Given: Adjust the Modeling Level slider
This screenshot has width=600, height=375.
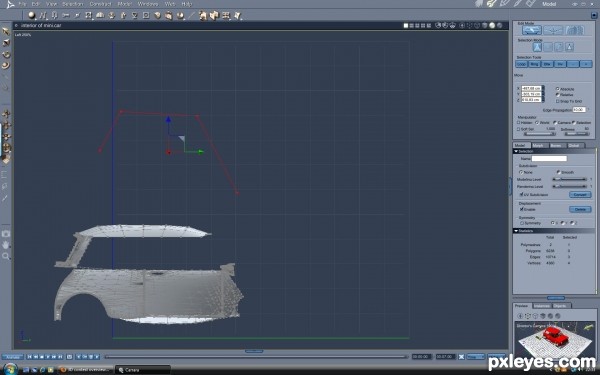Looking at the screenshot, I should (x=569, y=179).
